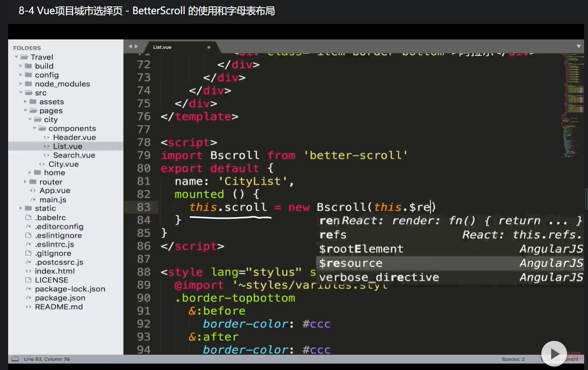Image resolution: width=588 pixels, height=370 pixels.
Task: Open .postcssrc.js file
Action: point(59,262)
